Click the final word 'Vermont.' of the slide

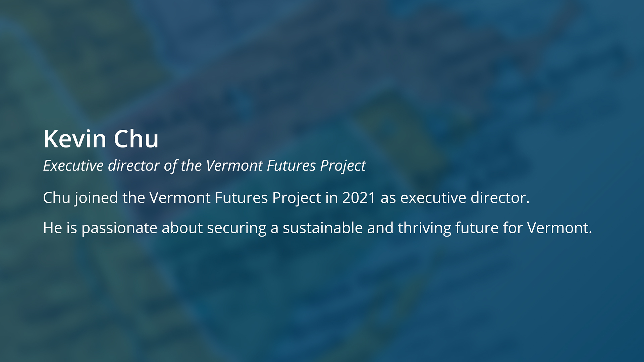pyautogui.click(x=559, y=228)
